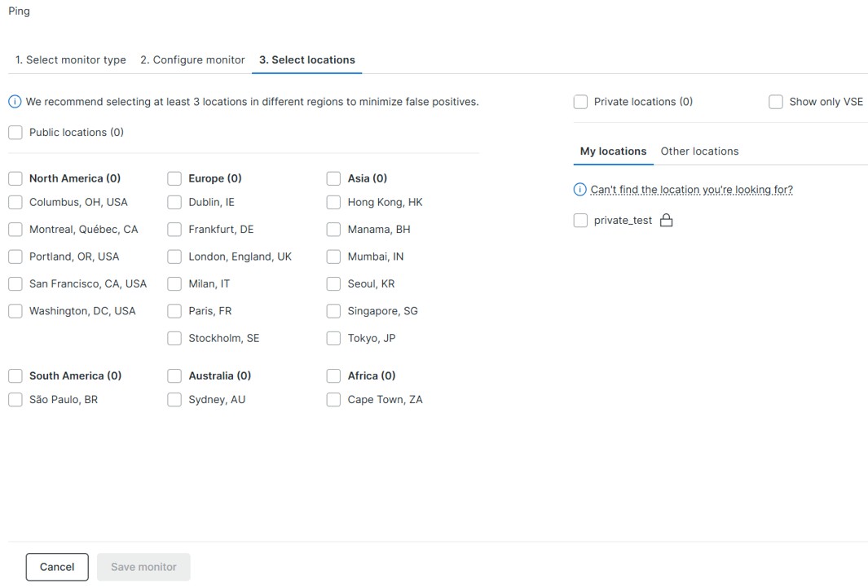Screen dimensions: 868x588
Task: Toggle the Private locations checkbox
Action: pos(580,102)
